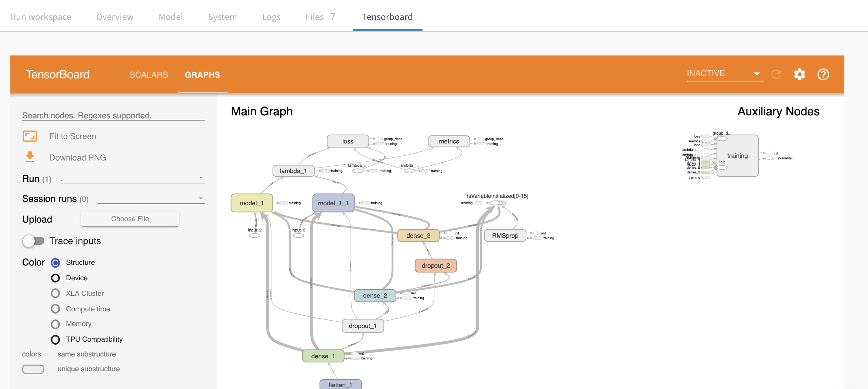Click the help question mark icon
This screenshot has width=868, height=389.
[x=823, y=74]
